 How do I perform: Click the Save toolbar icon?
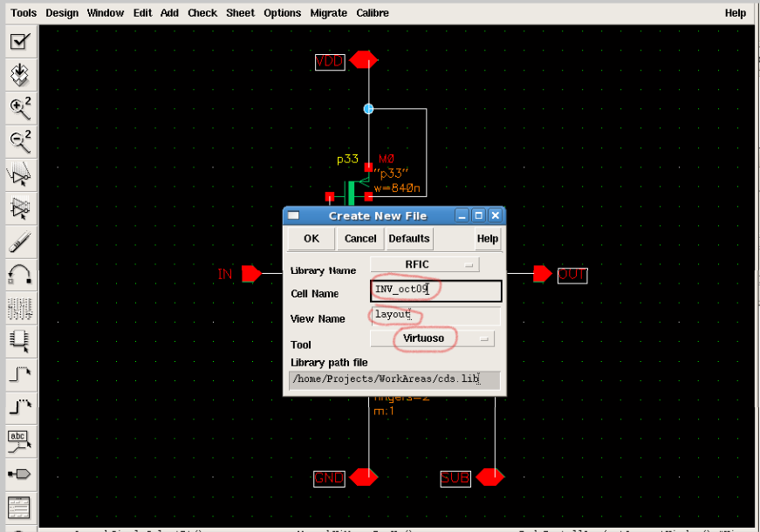pos(20,75)
